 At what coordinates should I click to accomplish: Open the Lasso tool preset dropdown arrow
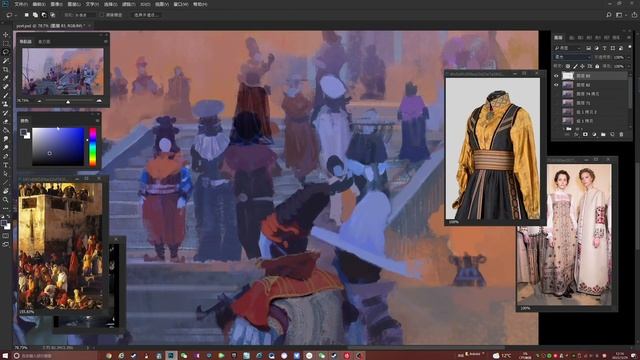[x=15, y=15]
